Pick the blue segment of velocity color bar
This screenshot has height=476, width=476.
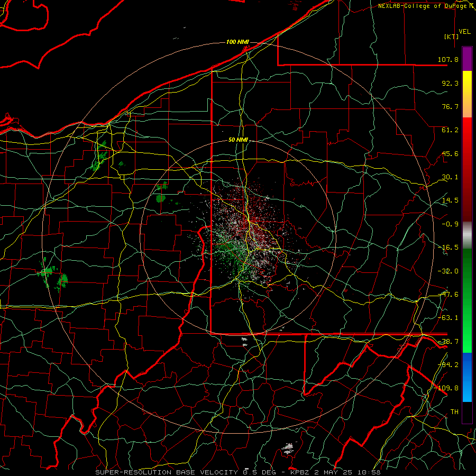click(467, 377)
